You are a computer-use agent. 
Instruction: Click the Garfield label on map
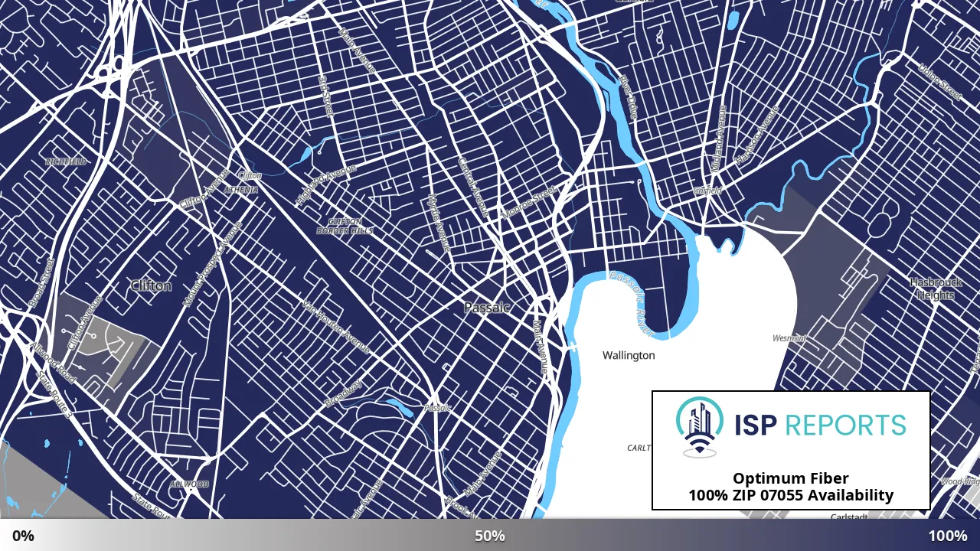707,191
